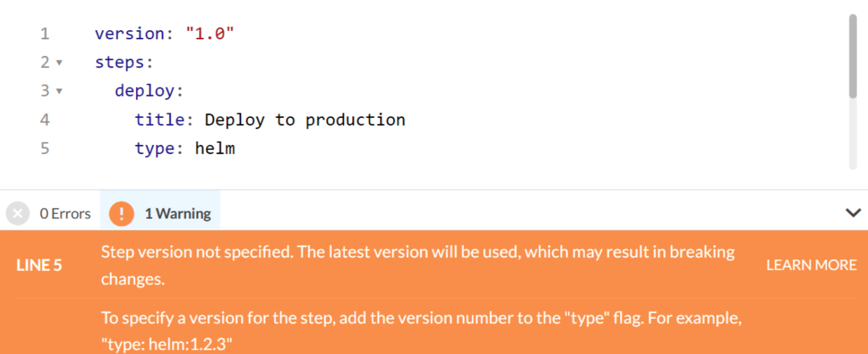868x354 pixels.
Task: Switch to the 0 Errors tab
Action: [x=64, y=214]
